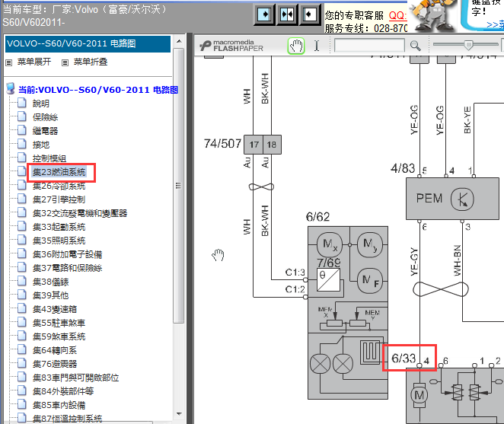This screenshot has height=424, width=504.
Task: Click the 7/69 sensor label in the diagram
Action: pos(328,263)
